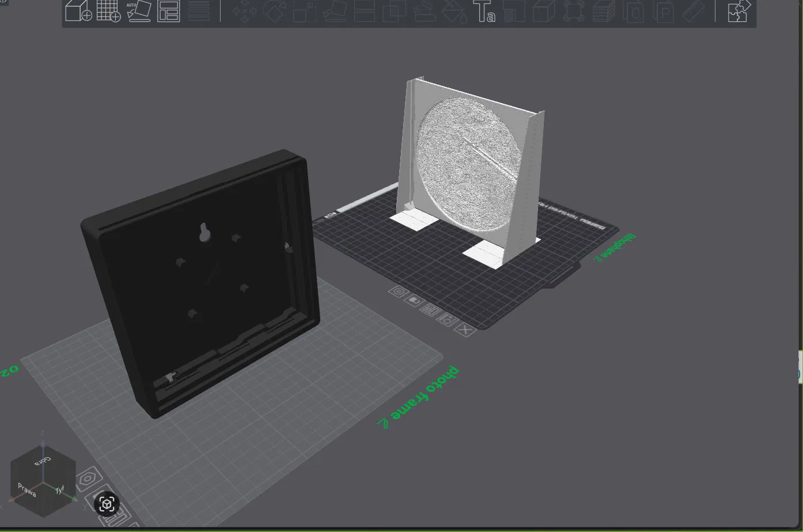This screenshot has height=532, width=803.
Task: Open the layer list (split lines) icon
Action: [x=199, y=10]
